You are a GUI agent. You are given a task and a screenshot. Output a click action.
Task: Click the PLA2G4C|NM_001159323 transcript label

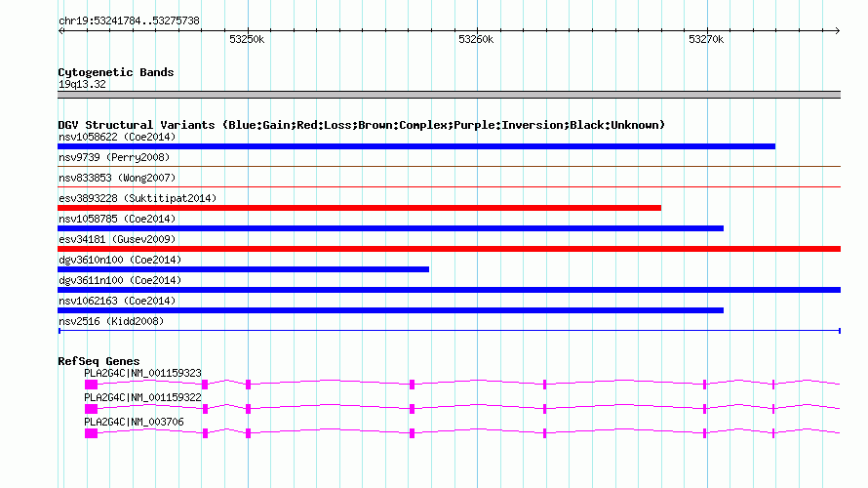[x=142, y=374]
